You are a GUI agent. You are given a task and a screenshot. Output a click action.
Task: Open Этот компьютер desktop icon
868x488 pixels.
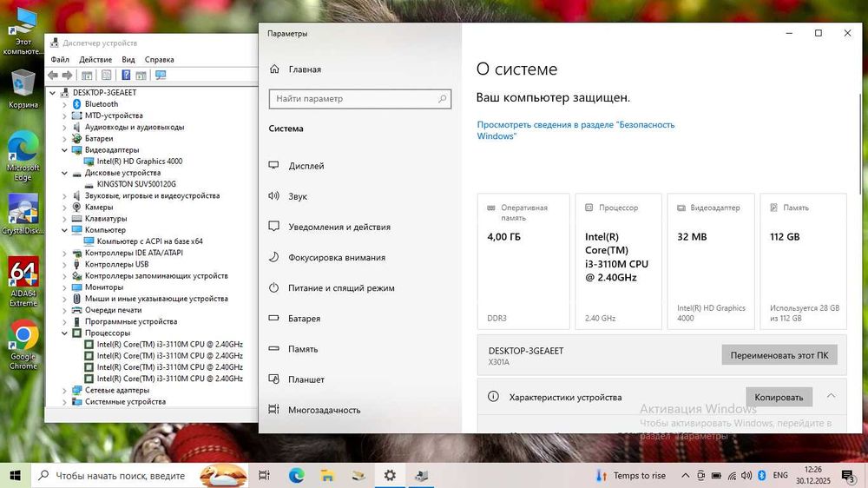(x=23, y=32)
